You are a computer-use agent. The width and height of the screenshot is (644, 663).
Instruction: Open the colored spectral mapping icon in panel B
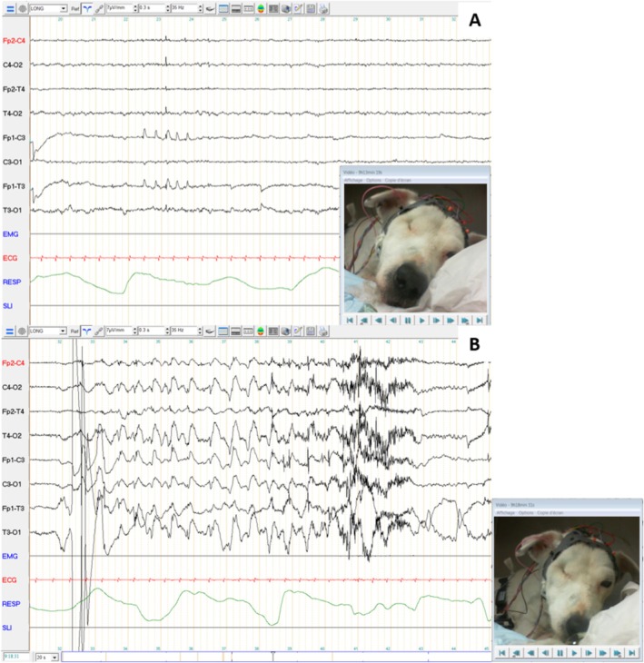tap(261, 331)
